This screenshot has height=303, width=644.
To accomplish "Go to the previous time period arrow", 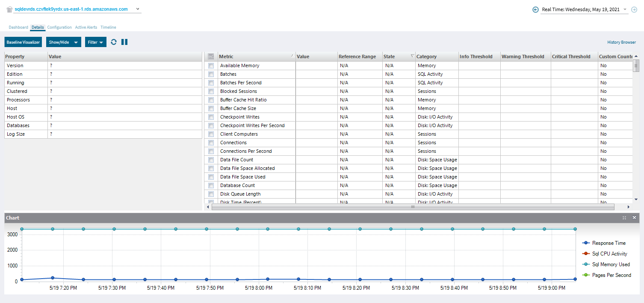I will tap(535, 9).
